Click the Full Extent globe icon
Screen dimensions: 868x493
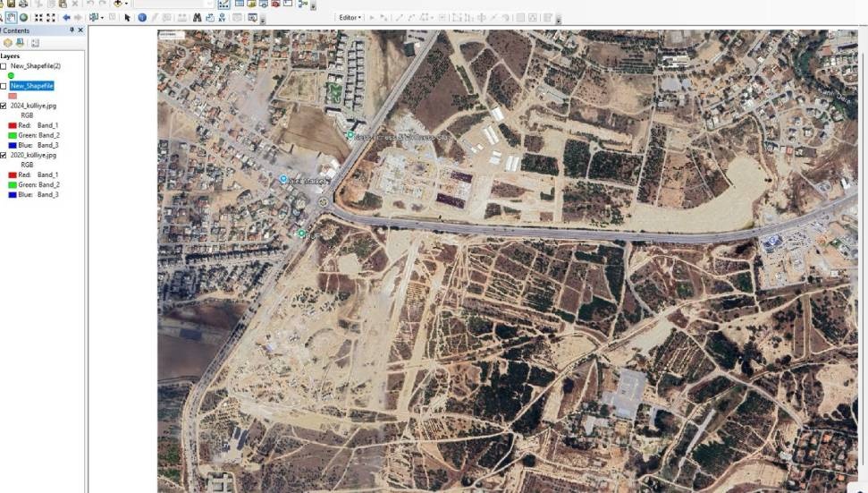pos(23,17)
